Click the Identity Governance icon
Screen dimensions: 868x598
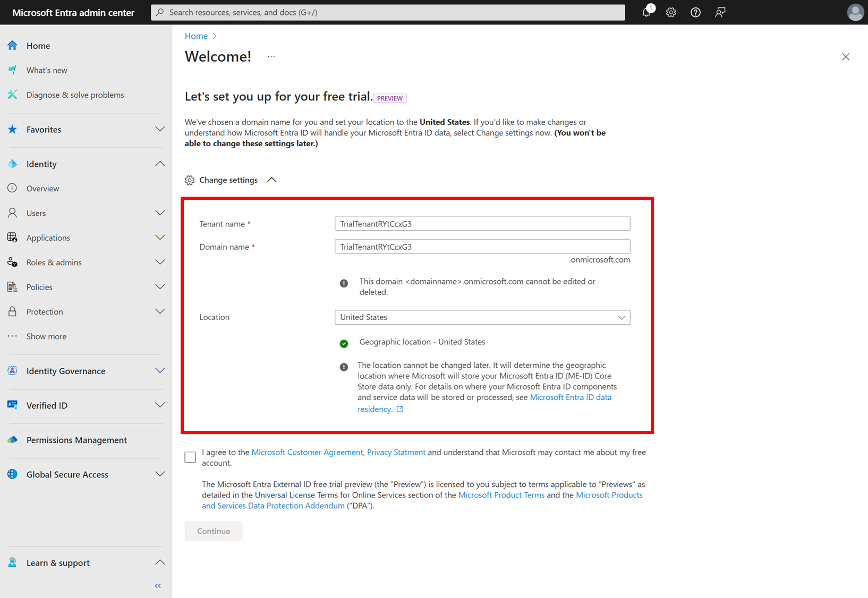pyautogui.click(x=12, y=370)
